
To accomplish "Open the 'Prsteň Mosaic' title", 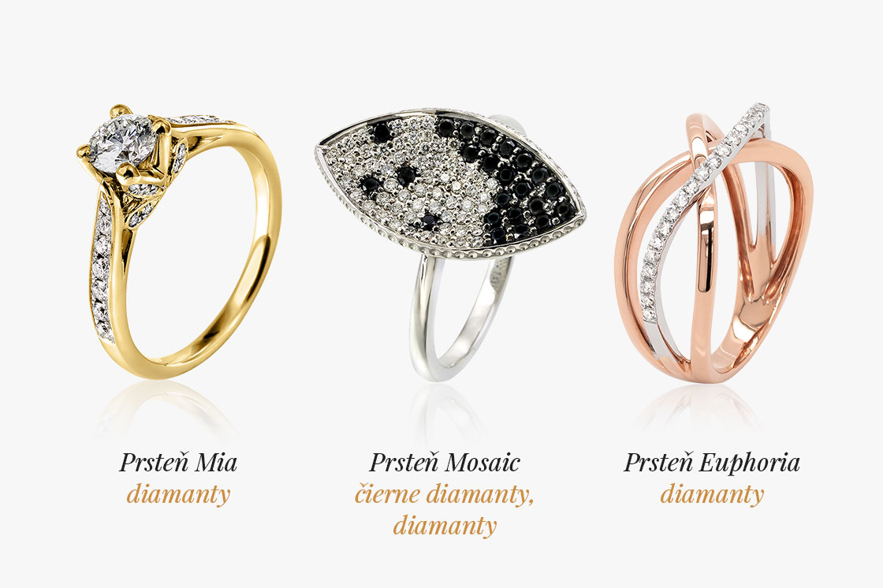I will click(445, 463).
